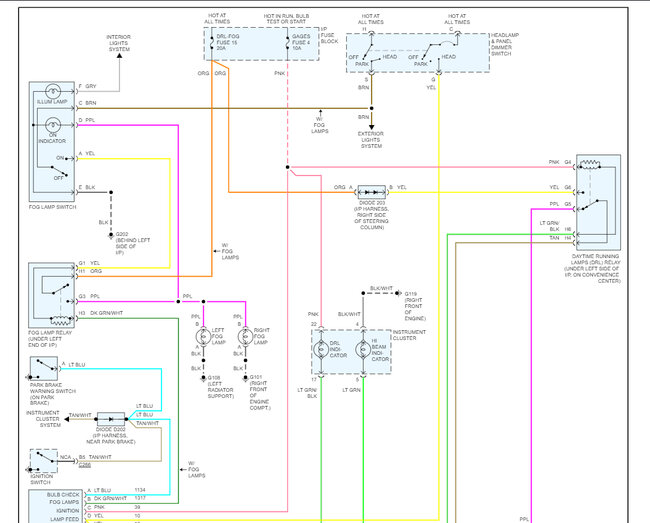The image size is (650, 523).
Task: Click the LAMP FEED terminal label
Action: (x=64, y=519)
